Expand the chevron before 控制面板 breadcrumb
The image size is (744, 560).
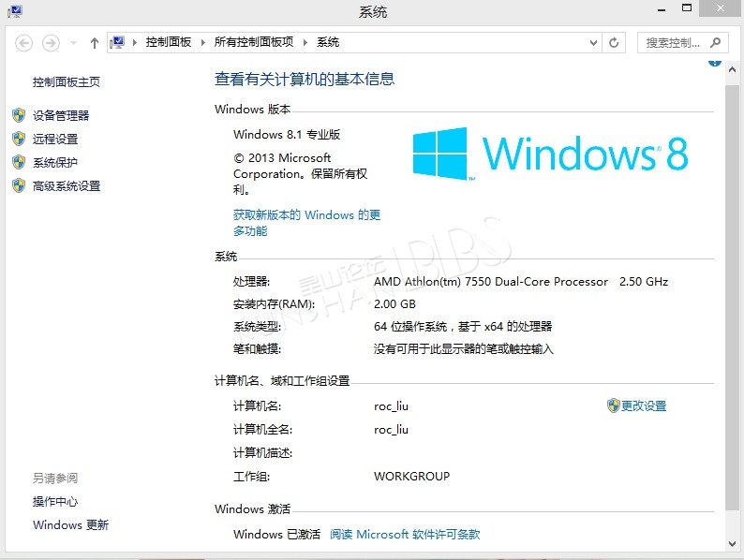[x=135, y=43]
